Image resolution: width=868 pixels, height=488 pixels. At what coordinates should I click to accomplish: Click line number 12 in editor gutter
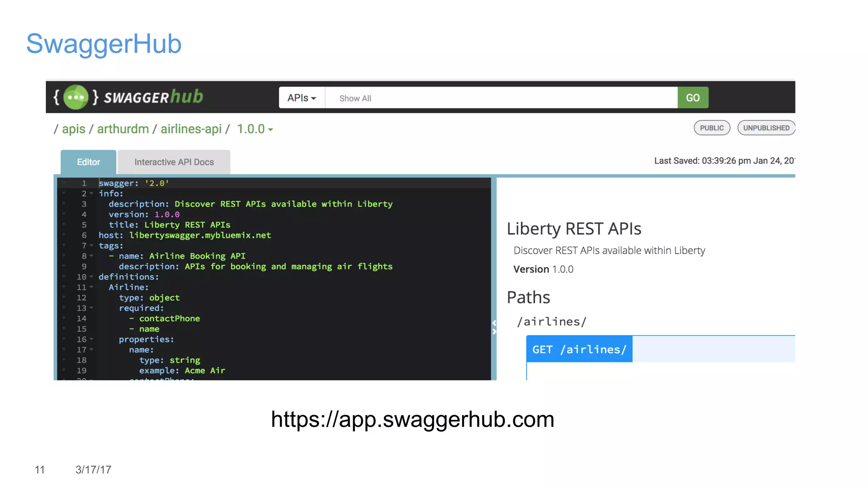tap(81, 298)
